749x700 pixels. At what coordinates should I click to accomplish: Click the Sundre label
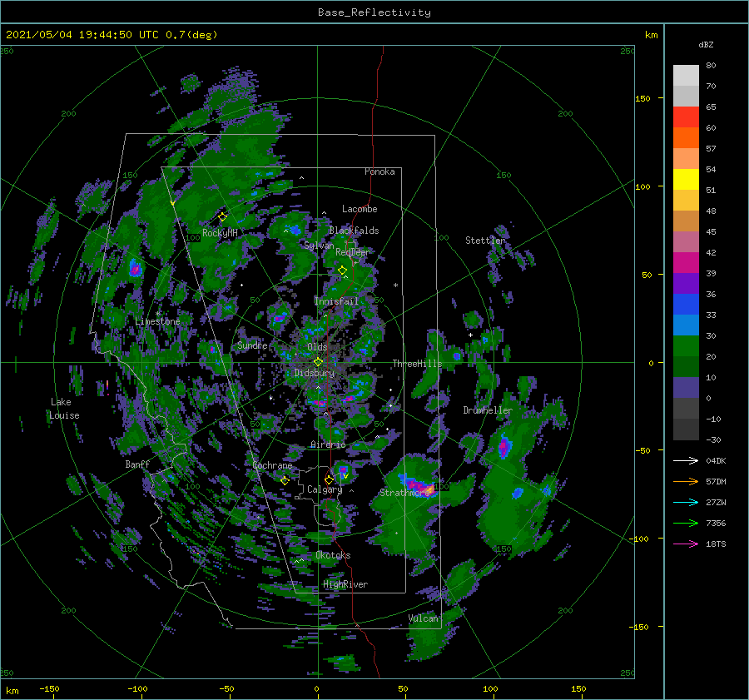[252, 345]
